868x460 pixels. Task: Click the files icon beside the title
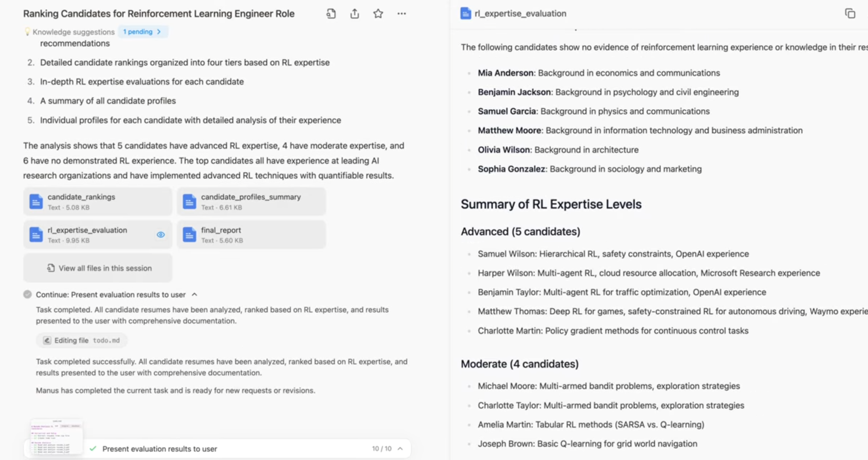click(x=331, y=14)
